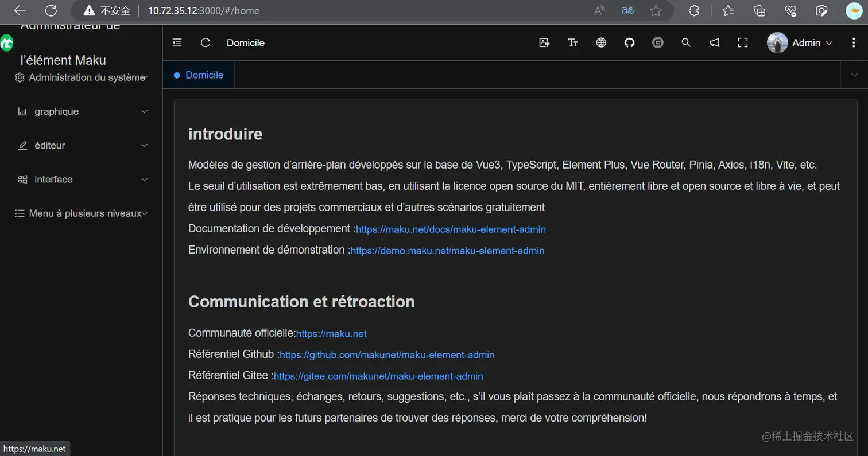The image size is (868, 456).
Task: Collapse the sidebar using the fold icon
Action: [x=177, y=42]
